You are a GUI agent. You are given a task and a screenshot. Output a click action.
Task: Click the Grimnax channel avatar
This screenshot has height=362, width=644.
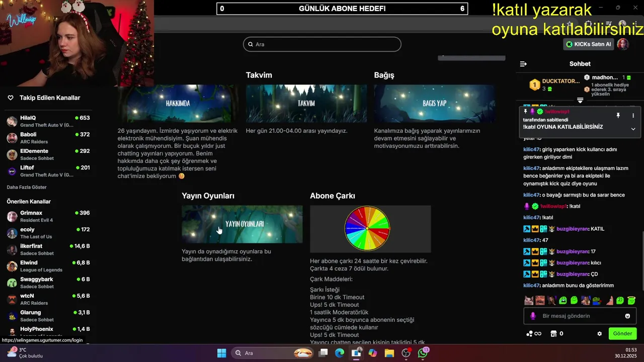tap(12, 216)
